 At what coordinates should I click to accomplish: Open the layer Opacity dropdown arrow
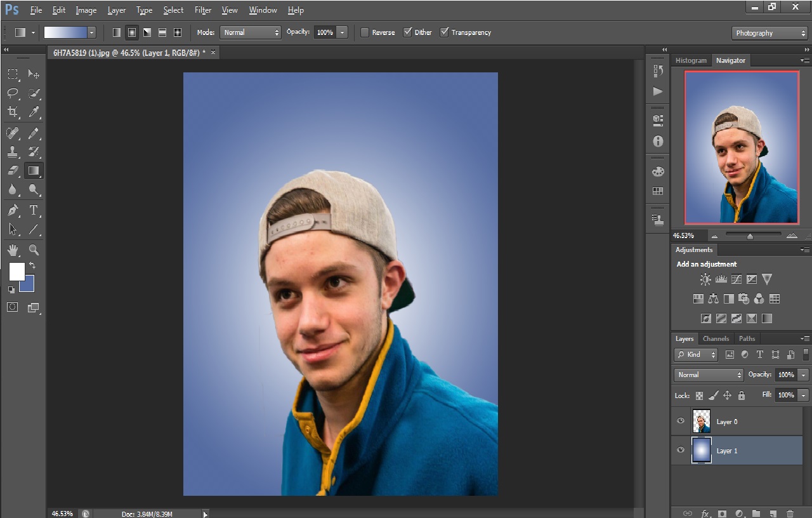[x=804, y=375]
